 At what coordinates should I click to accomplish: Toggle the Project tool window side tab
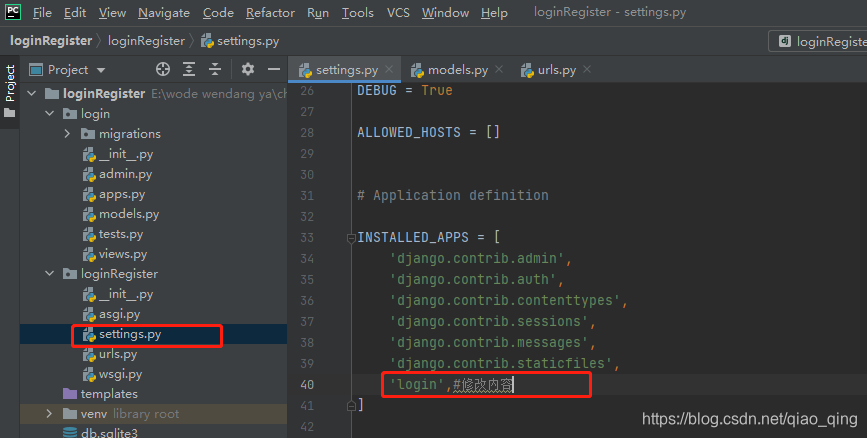(10, 92)
